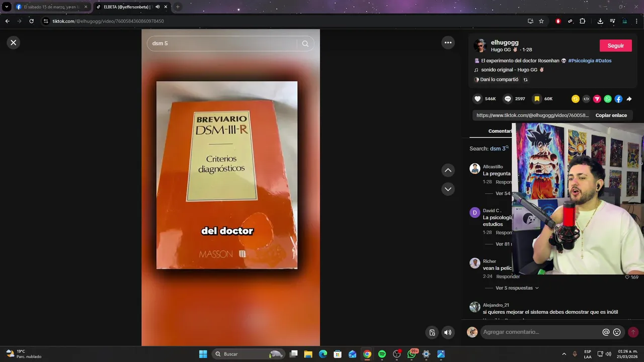Viewport: 644px width, 362px height.
Task: Open the #Psicologia hashtag
Action: (581, 61)
